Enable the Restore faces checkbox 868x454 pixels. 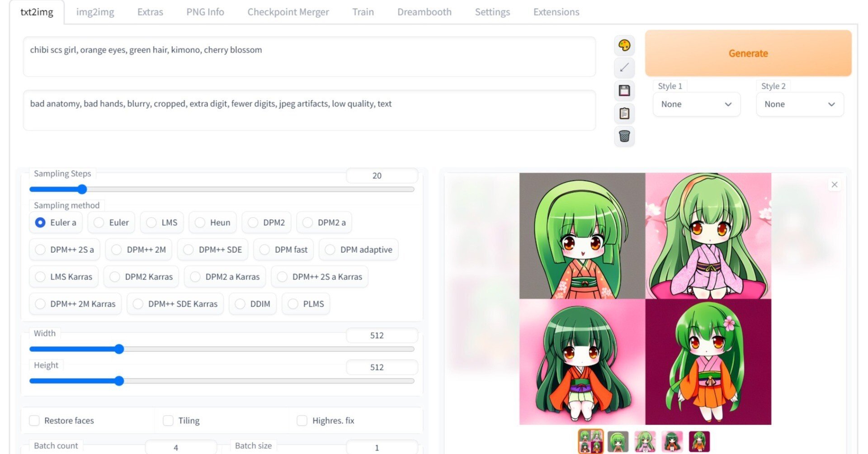click(34, 421)
